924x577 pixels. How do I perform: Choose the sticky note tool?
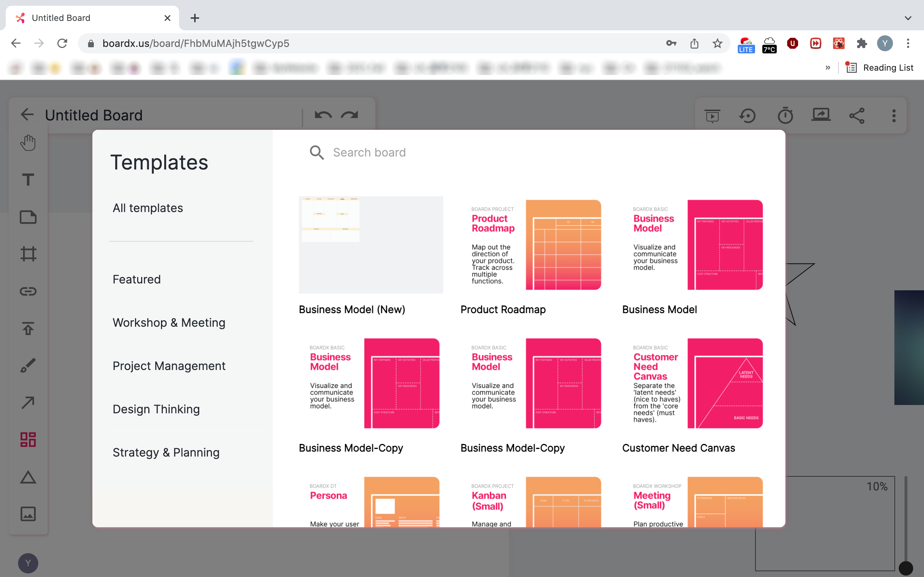click(x=28, y=217)
